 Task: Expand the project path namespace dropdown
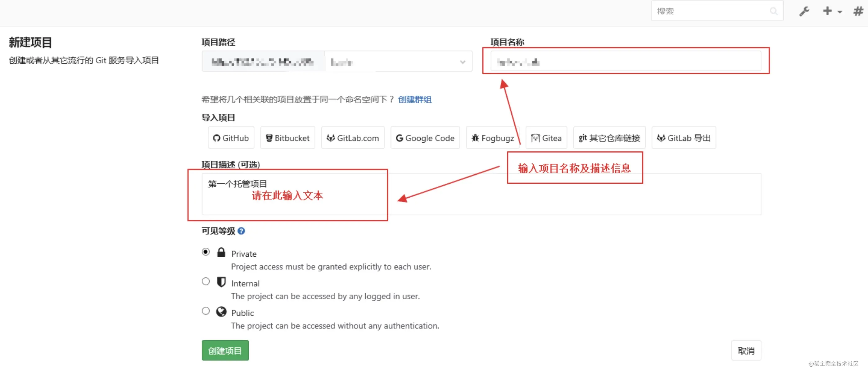pyautogui.click(x=462, y=62)
